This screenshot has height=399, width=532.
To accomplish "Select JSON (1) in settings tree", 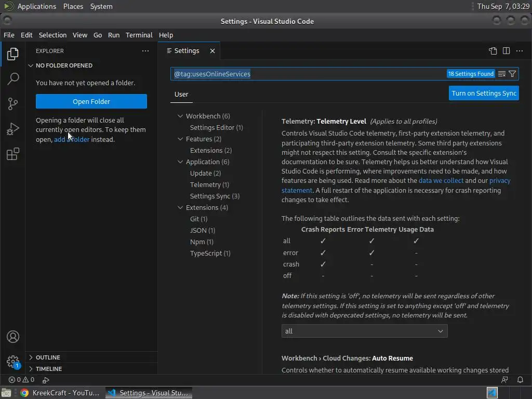I will (203, 230).
